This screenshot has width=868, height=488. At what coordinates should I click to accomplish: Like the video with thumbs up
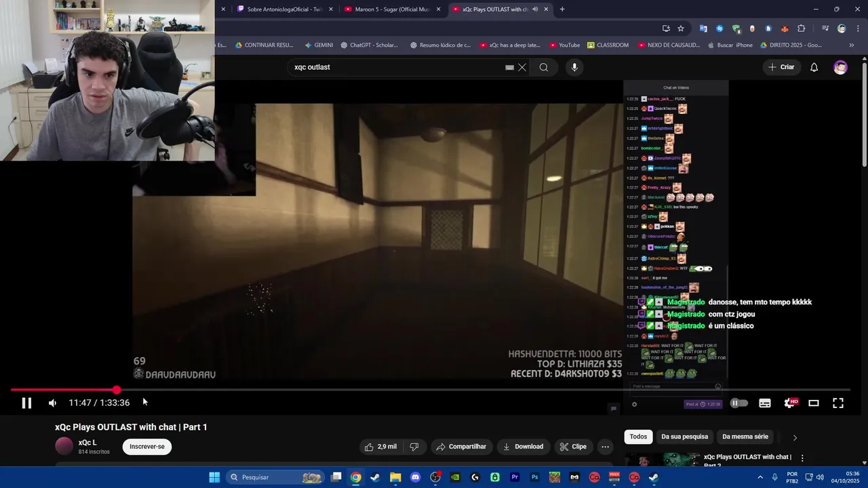coord(380,447)
